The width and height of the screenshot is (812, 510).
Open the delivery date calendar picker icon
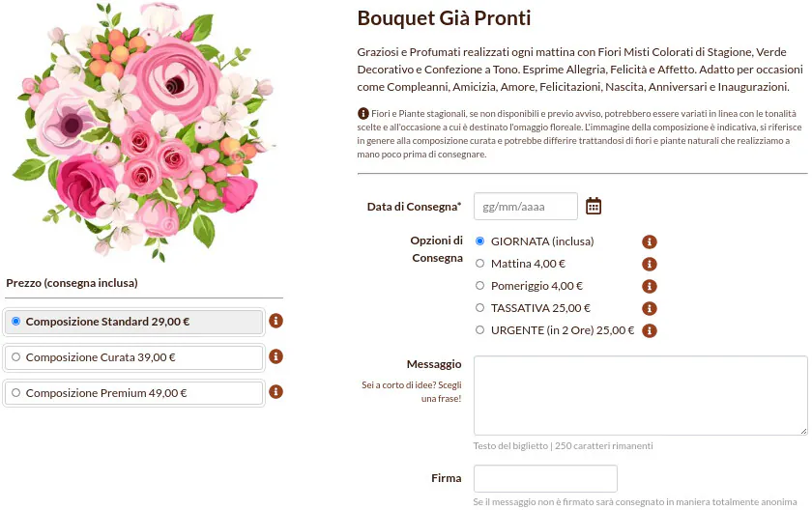pyautogui.click(x=594, y=206)
